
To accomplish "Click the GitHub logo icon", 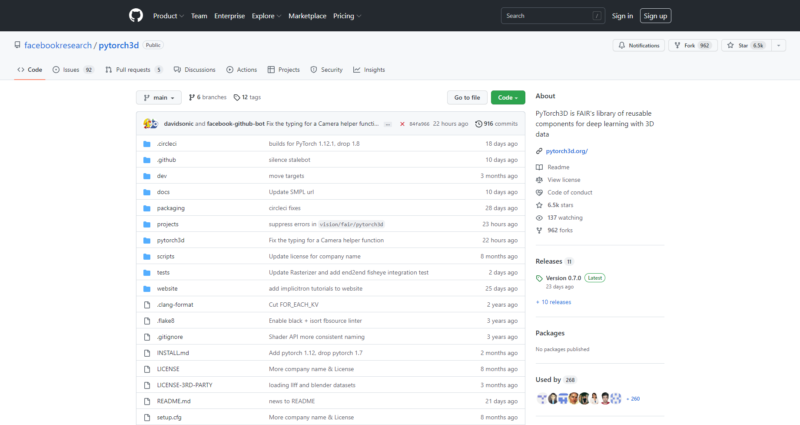I will click(136, 16).
